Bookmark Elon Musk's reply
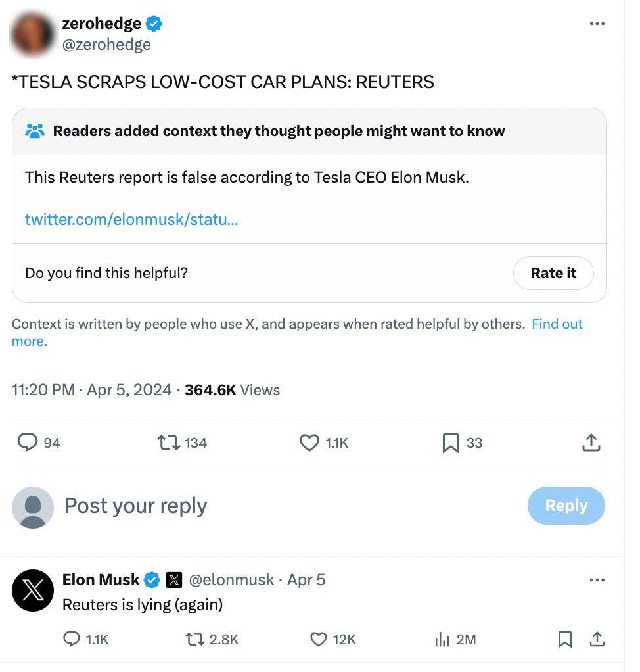 coord(565,639)
